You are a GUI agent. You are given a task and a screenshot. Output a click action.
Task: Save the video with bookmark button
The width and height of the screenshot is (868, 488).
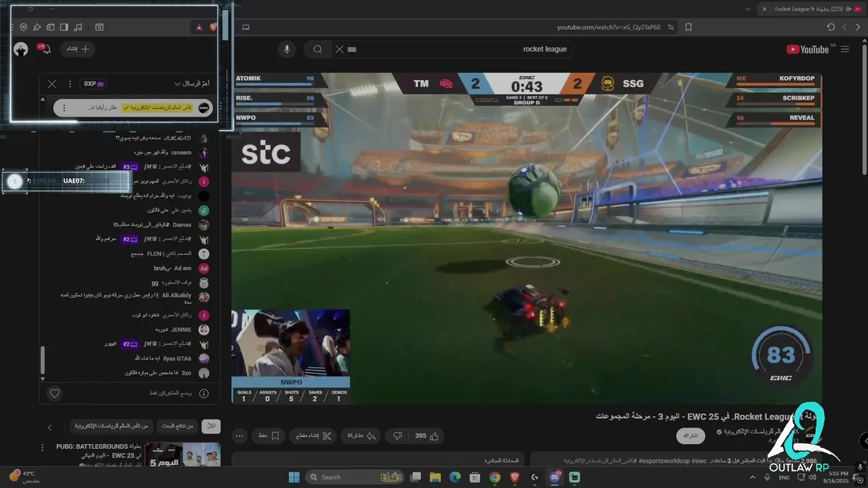269,436
